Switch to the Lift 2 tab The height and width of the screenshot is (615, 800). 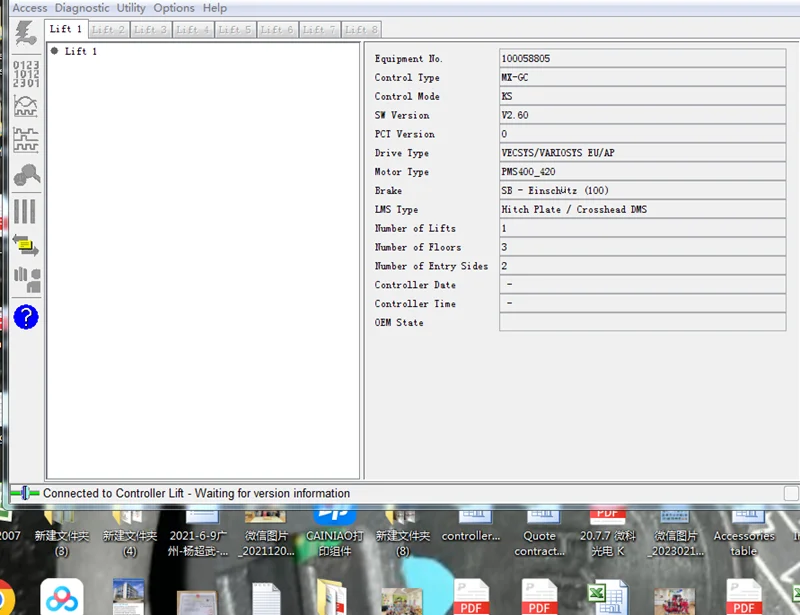pyautogui.click(x=109, y=30)
